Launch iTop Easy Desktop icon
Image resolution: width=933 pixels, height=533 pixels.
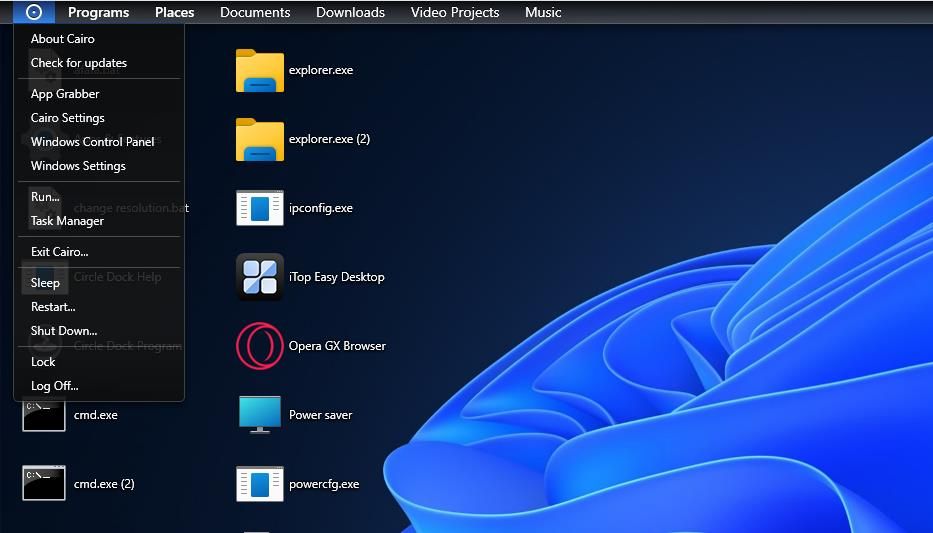(259, 277)
